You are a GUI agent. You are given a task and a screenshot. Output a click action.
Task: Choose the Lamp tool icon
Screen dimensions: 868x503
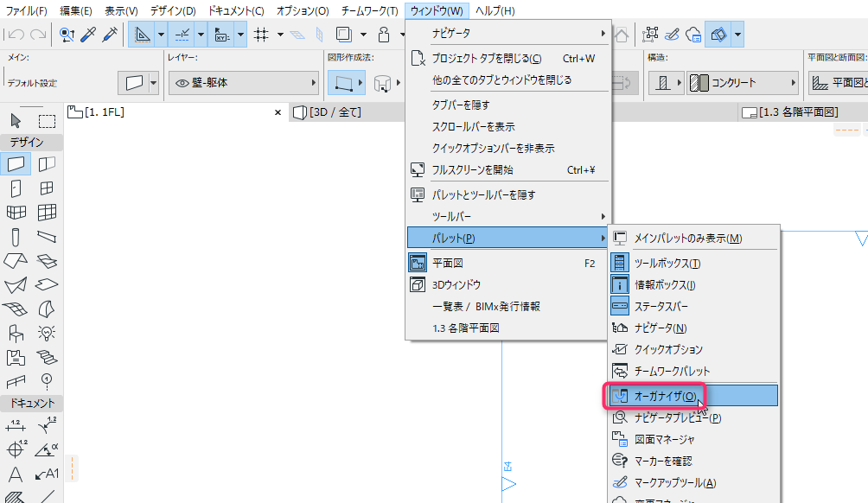(47, 333)
